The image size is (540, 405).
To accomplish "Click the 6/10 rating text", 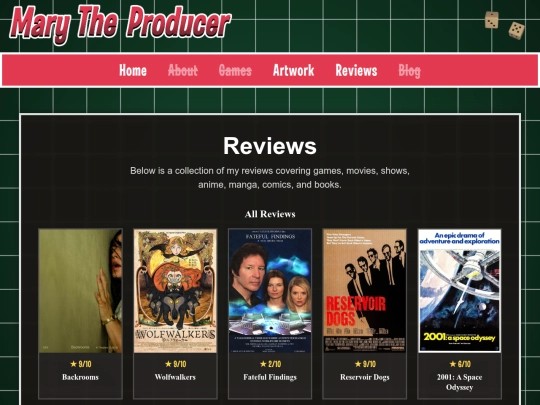I will (464, 364).
